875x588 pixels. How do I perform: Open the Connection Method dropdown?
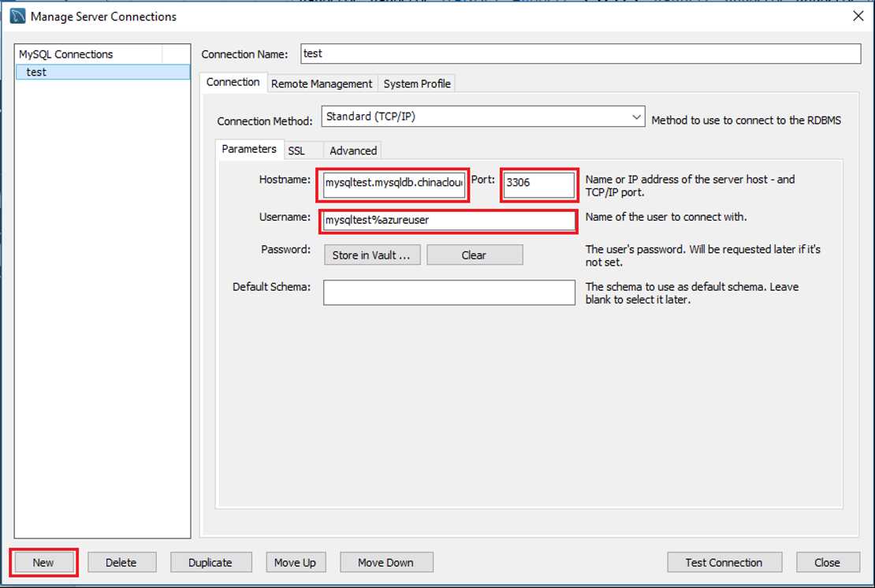tap(483, 117)
